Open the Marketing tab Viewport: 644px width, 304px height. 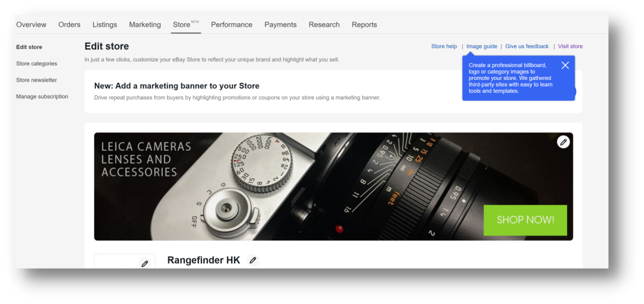(145, 25)
